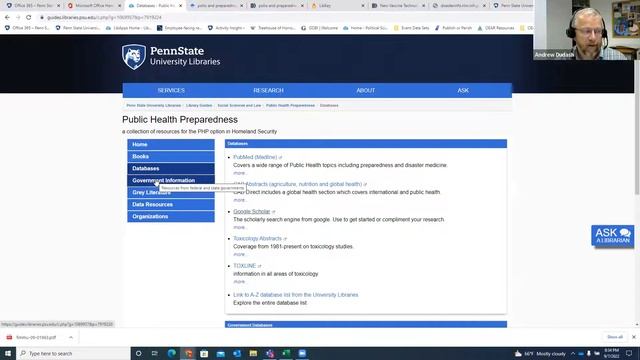Click external link icon after CAB Abstracts title
This screenshot has width=640, height=360.
365,184
